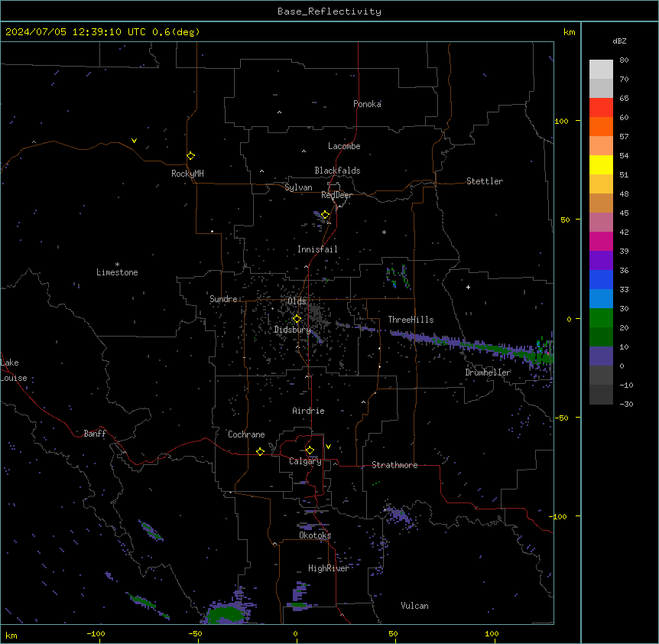The image size is (659, 644).
Task: Click the yellow diamond marker below Cochrane
Action: coord(260,452)
